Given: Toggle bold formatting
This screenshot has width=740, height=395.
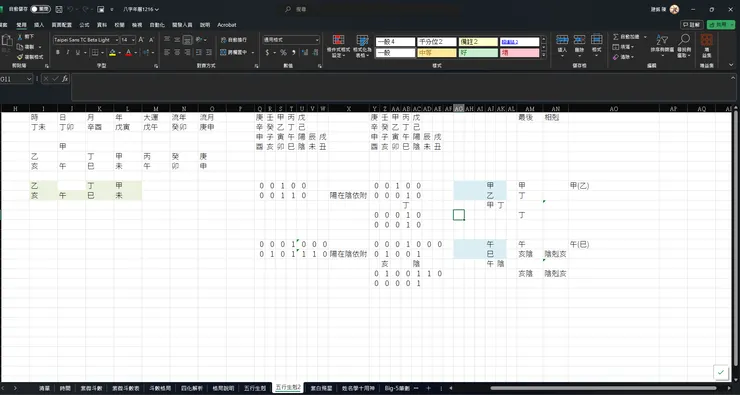Looking at the screenshot, I should tap(58, 52).
